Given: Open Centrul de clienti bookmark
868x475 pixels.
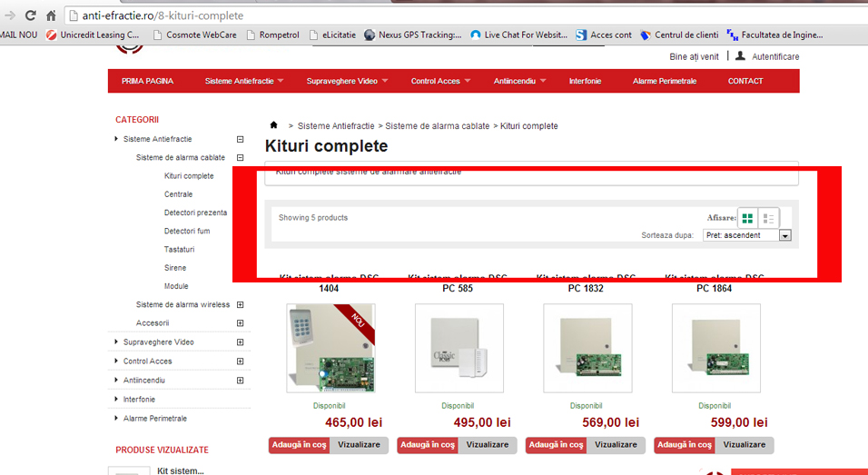Looking at the screenshot, I should [x=679, y=35].
